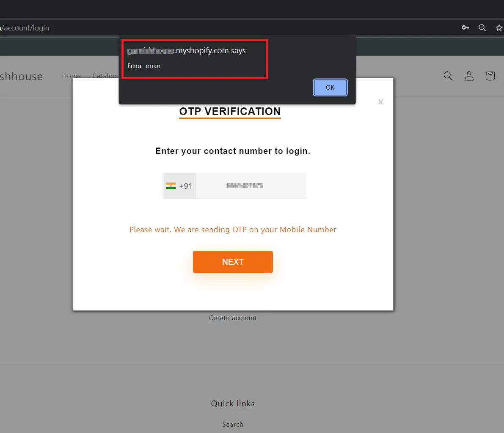
Task: Click the "Error error" alert message
Action: 144,66
